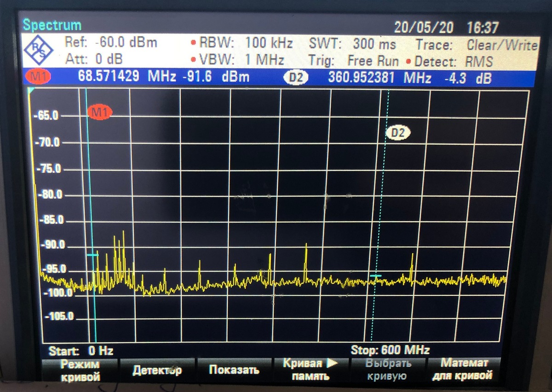Click the RBW: 100 kHz setting
Screen dimensions: 552x392
click(x=241, y=44)
